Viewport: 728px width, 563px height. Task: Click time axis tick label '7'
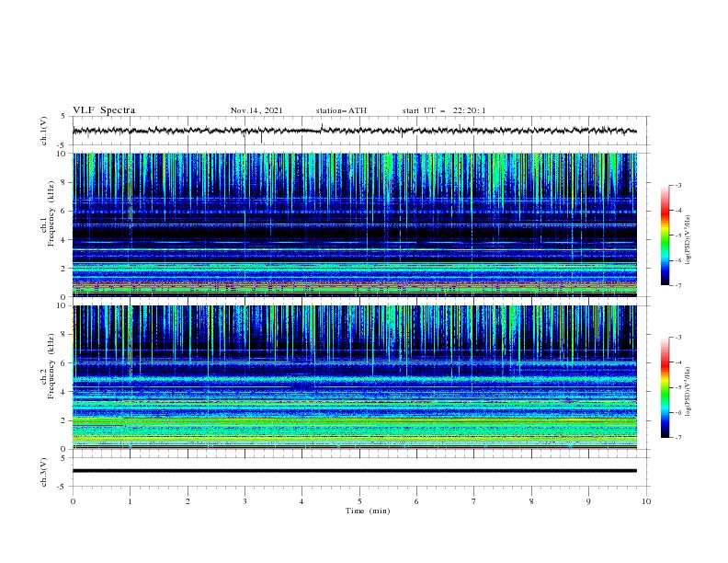pos(473,501)
